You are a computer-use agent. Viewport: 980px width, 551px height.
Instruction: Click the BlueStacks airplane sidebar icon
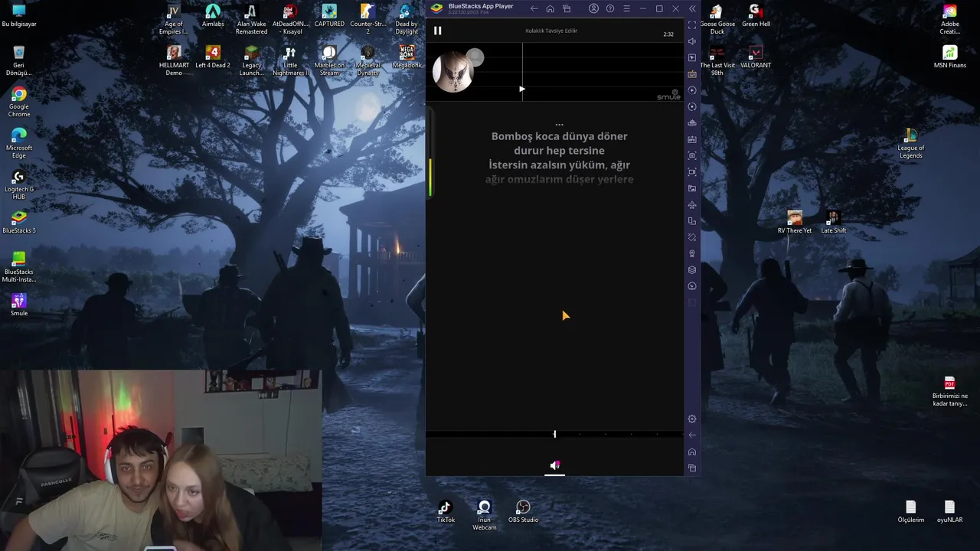tap(692, 205)
